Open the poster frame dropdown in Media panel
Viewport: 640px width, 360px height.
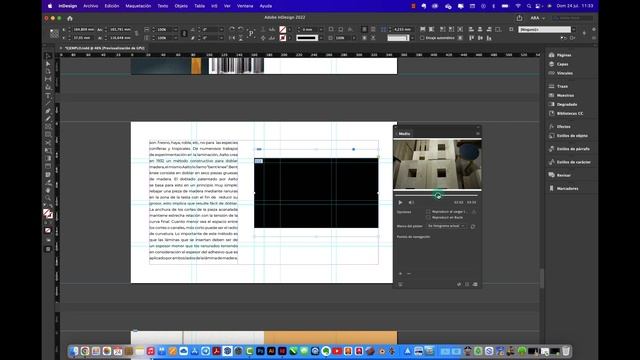(446, 226)
